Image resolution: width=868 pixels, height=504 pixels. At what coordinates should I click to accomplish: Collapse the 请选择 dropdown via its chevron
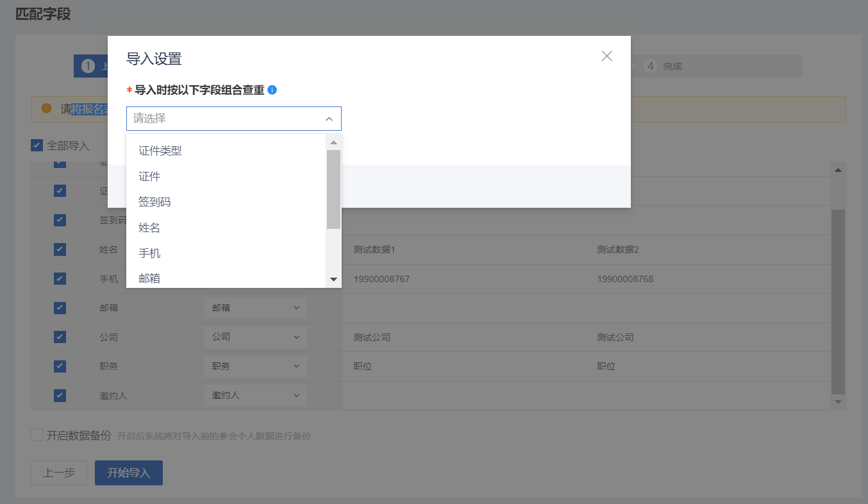[329, 119]
